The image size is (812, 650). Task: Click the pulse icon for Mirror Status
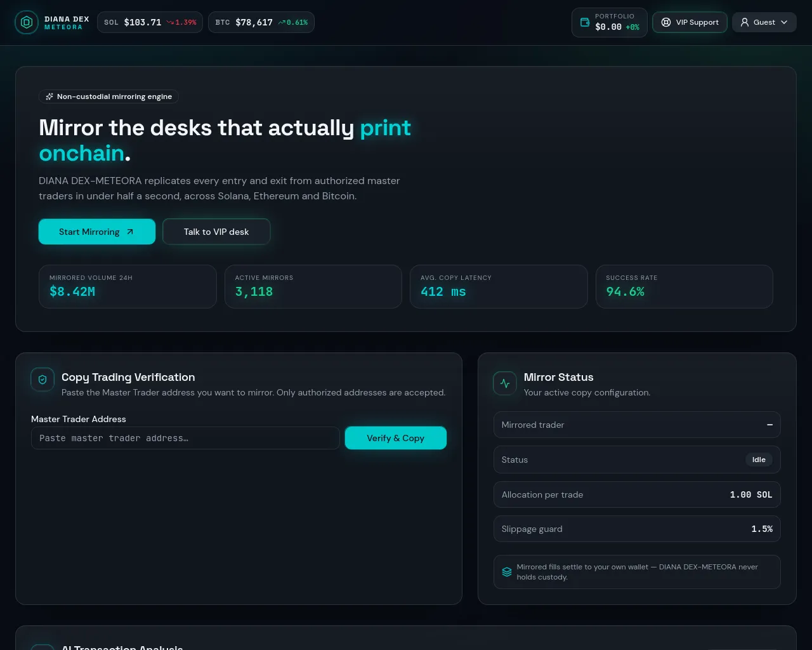click(505, 383)
